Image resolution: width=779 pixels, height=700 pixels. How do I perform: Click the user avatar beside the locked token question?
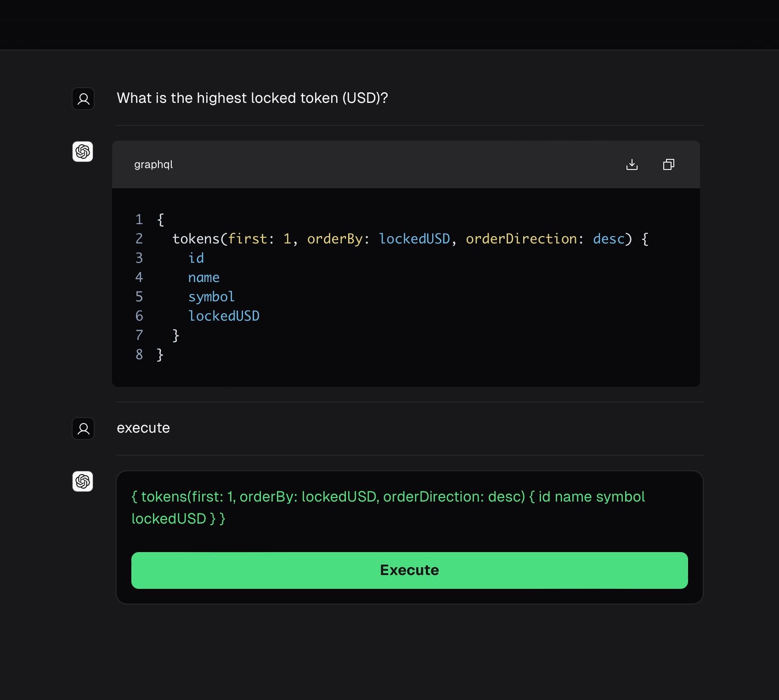pyautogui.click(x=83, y=99)
